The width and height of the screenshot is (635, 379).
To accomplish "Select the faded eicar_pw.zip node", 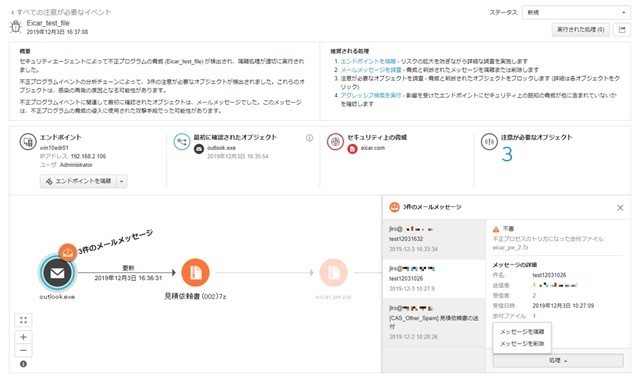I will point(333,273).
